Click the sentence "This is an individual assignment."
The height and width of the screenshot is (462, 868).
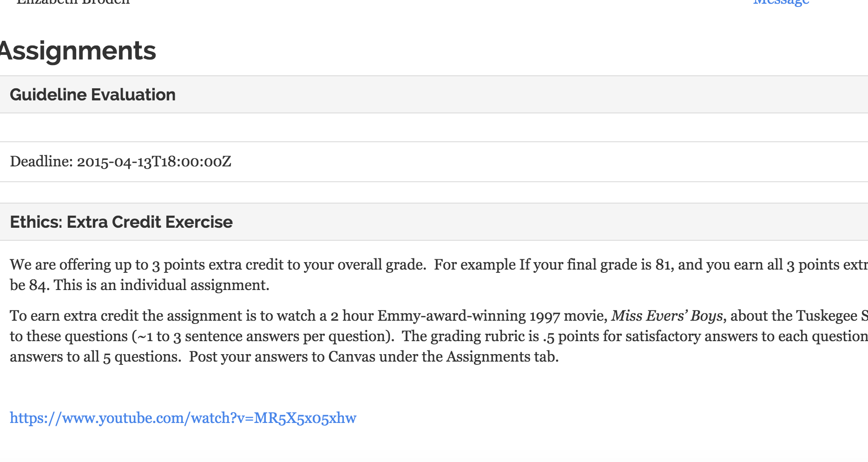click(x=161, y=285)
